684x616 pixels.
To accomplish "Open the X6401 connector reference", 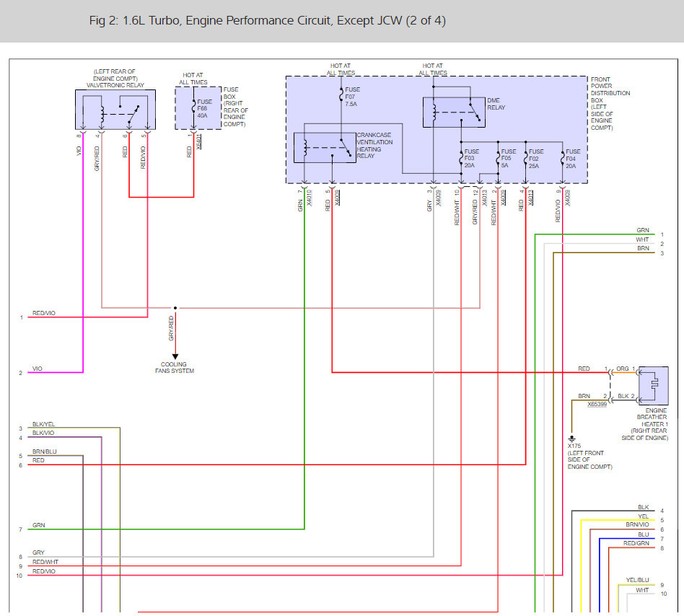I will (x=199, y=141).
